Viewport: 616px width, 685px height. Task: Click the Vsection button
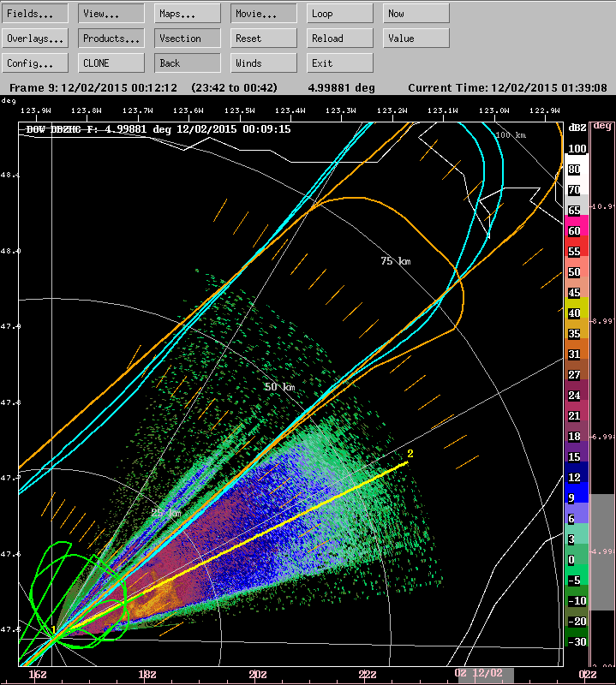(188, 39)
